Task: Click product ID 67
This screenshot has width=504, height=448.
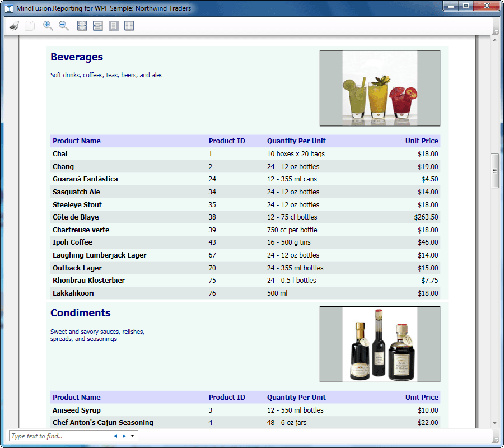Action: (212, 255)
